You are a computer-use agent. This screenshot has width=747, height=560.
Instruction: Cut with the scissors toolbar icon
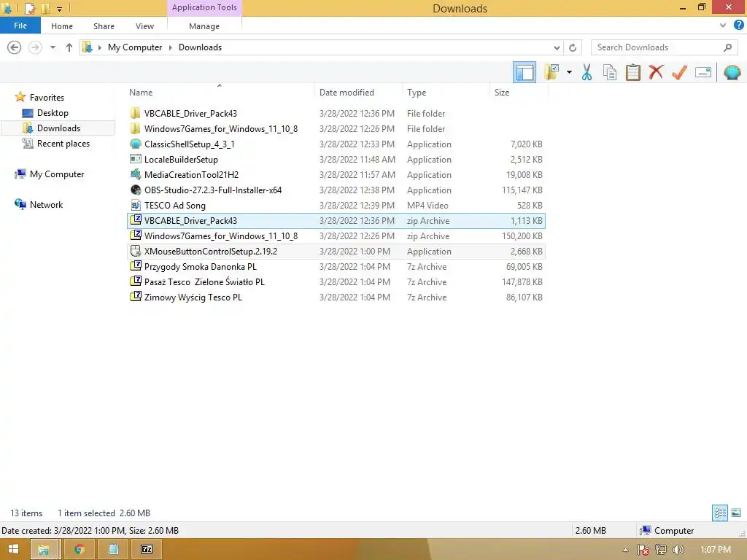pos(587,72)
